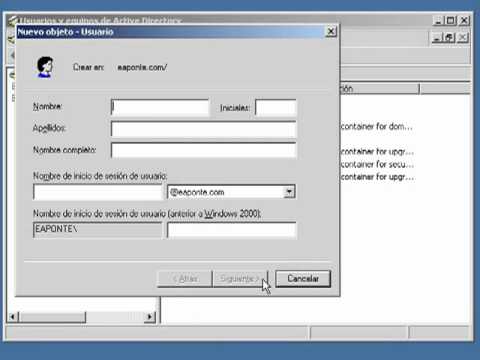Close the Nuevo objeto - Usuario dialog

click(331, 32)
